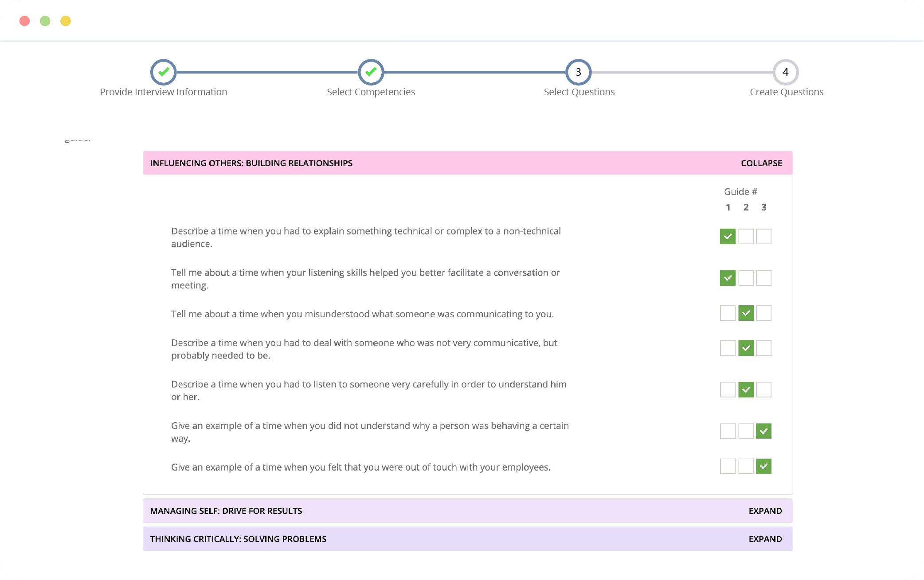
Task: Click the Influencing Others: Building Relationships header title
Action: tap(251, 163)
